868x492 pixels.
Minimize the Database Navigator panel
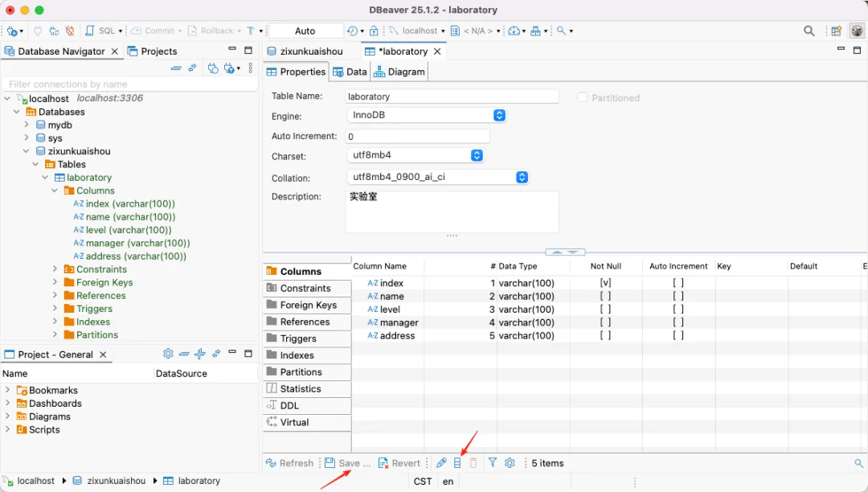pos(232,49)
